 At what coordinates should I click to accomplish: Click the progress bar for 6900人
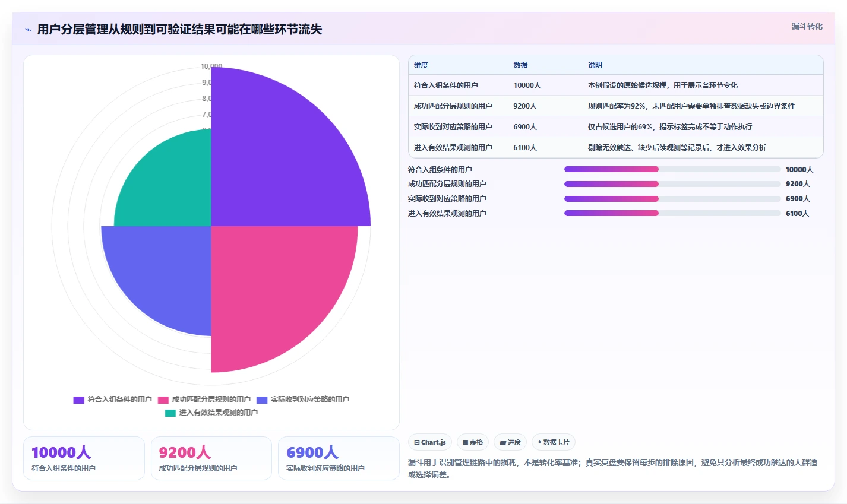[x=672, y=199]
